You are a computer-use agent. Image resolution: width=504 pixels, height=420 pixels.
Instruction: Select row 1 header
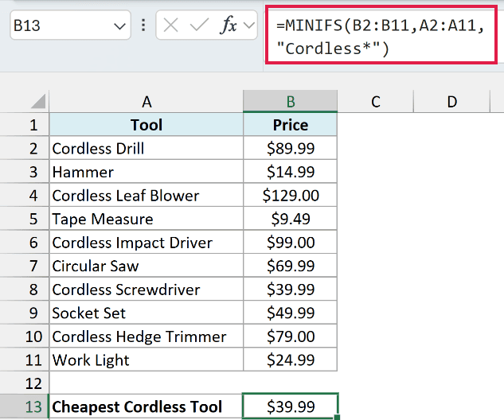(25, 125)
